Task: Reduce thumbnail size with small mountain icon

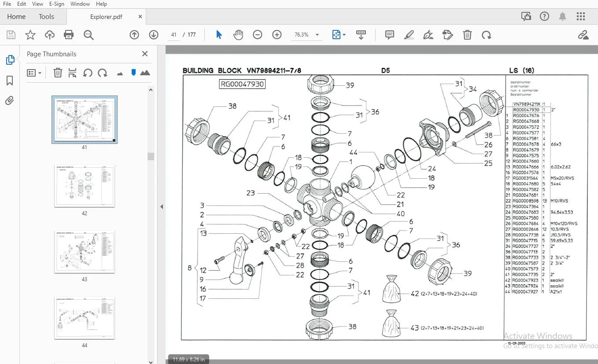Action: pyautogui.click(x=120, y=74)
